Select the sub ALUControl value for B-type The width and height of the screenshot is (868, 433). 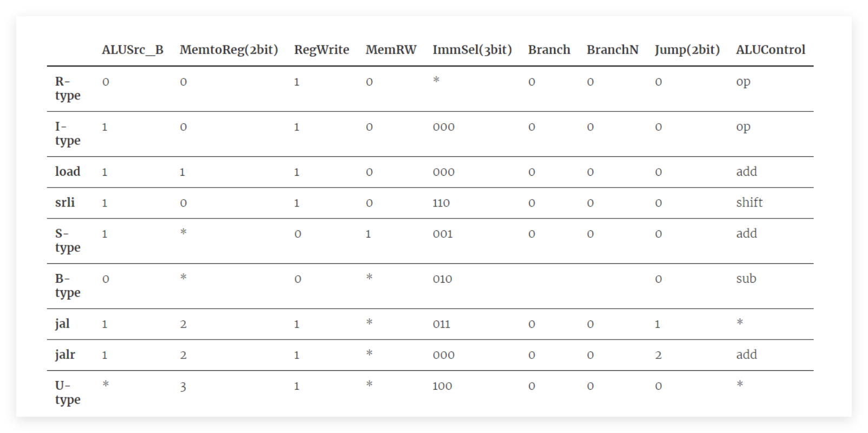coord(746,278)
